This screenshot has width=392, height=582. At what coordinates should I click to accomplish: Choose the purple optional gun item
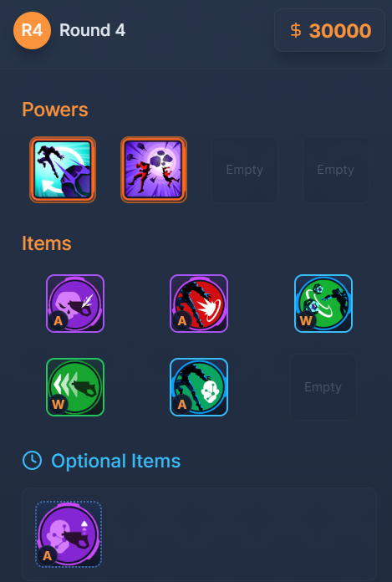(69, 534)
